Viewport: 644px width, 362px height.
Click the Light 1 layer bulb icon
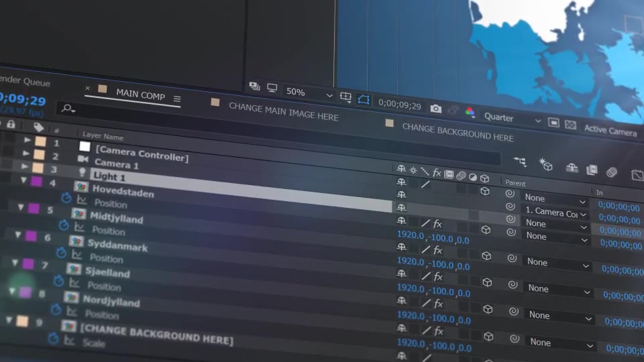click(82, 172)
